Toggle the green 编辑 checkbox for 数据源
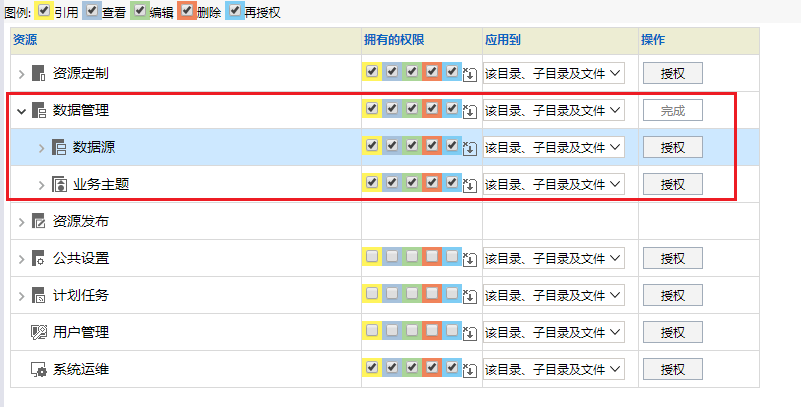The image size is (801, 407). [412, 145]
